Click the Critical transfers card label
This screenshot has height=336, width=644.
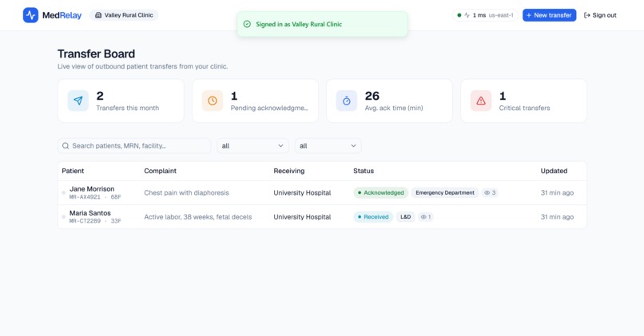coord(524,108)
